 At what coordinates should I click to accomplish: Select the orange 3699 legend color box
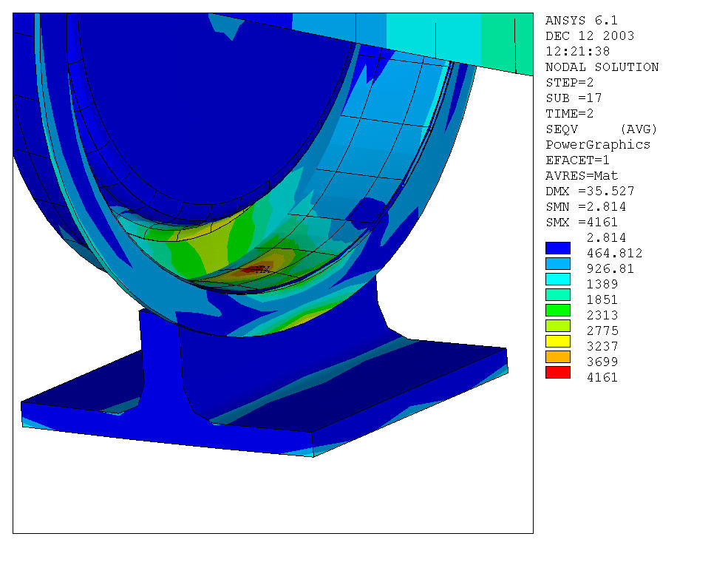pos(558,356)
